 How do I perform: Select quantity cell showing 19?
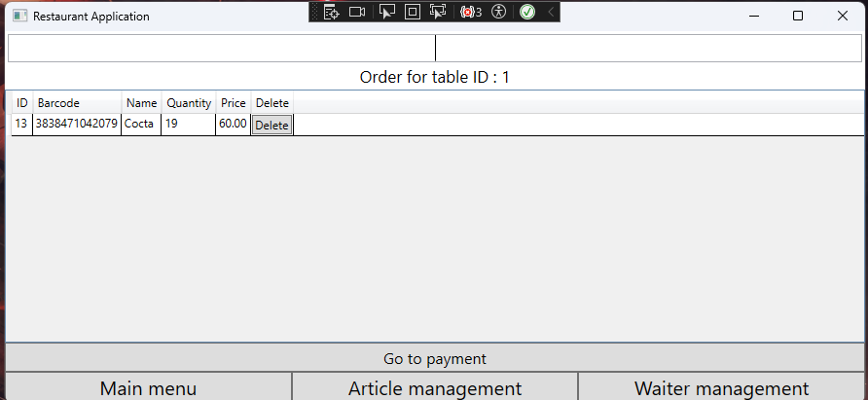[189, 125]
